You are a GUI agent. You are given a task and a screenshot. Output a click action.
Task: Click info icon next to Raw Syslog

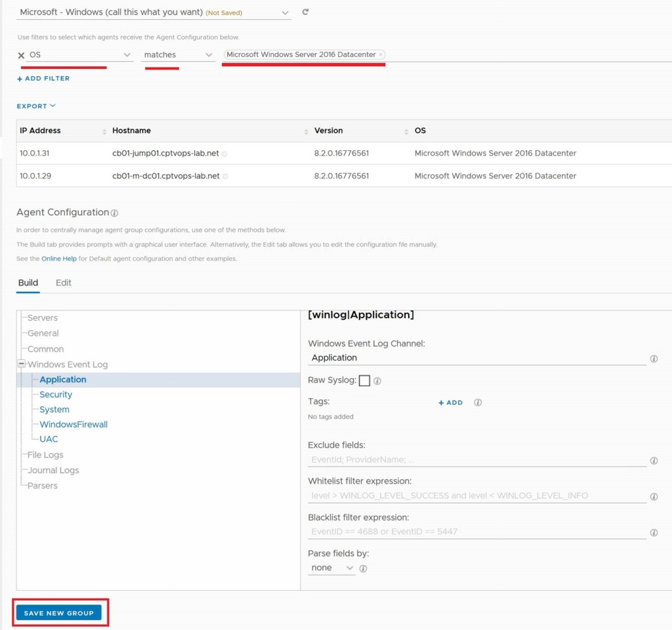(377, 381)
